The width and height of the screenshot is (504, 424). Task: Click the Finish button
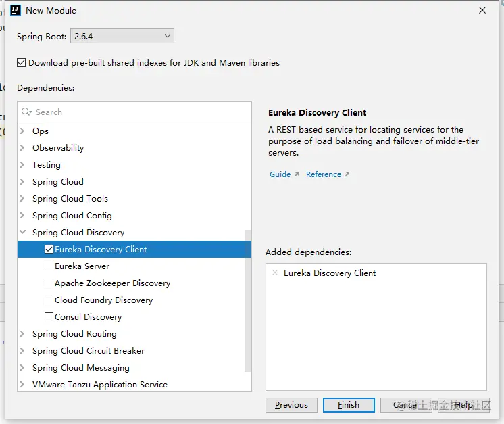pyautogui.click(x=349, y=405)
